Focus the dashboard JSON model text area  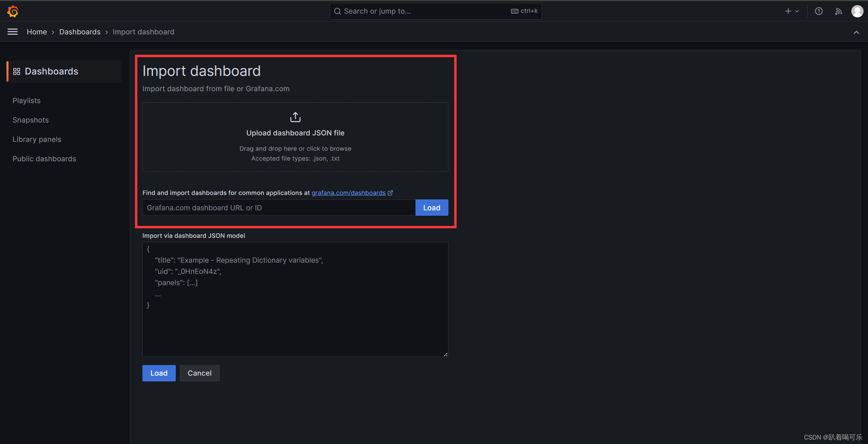(x=295, y=299)
